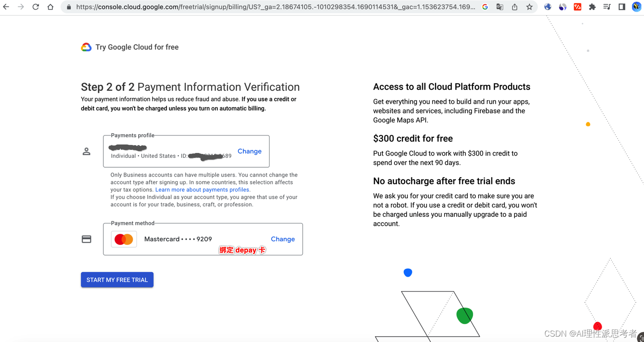The height and width of the screenshot is (342, 644).
Task: Reload the current page
Action: [x=36, y=7]
